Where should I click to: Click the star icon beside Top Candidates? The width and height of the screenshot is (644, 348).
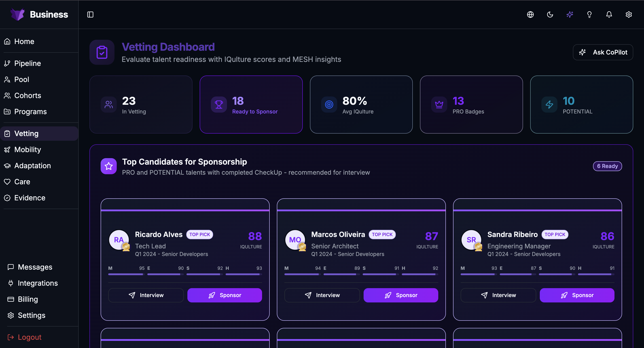click(108, 166)
